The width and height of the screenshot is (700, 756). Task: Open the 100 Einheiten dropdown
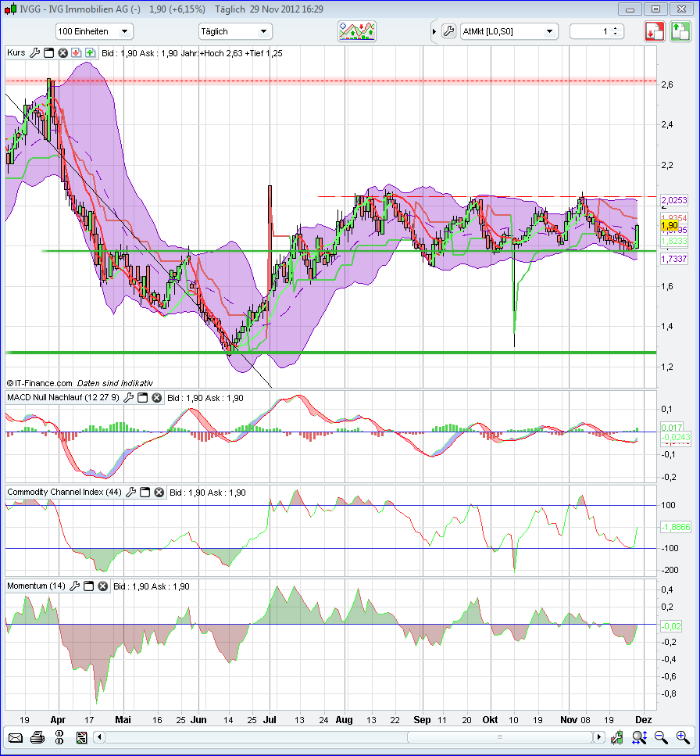tap(95, 31)
